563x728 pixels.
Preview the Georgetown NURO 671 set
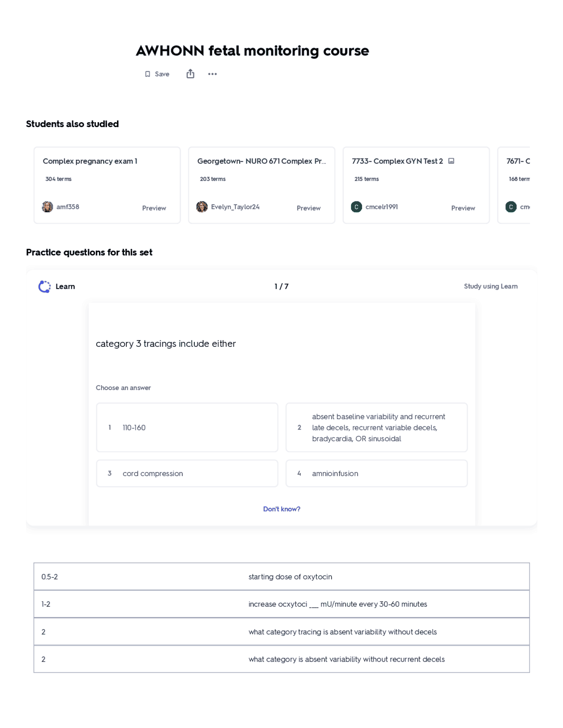[x=308, y=208]
